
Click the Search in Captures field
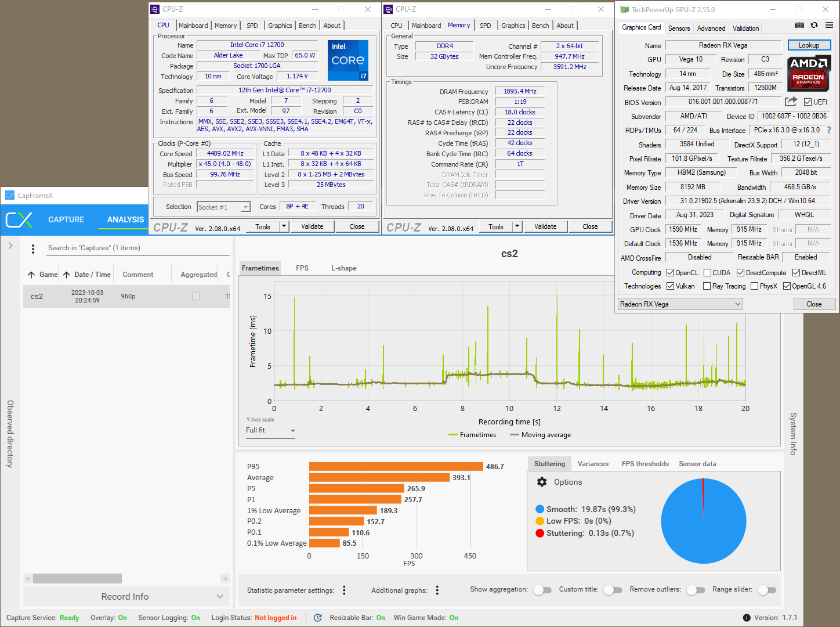coord(138,248)
